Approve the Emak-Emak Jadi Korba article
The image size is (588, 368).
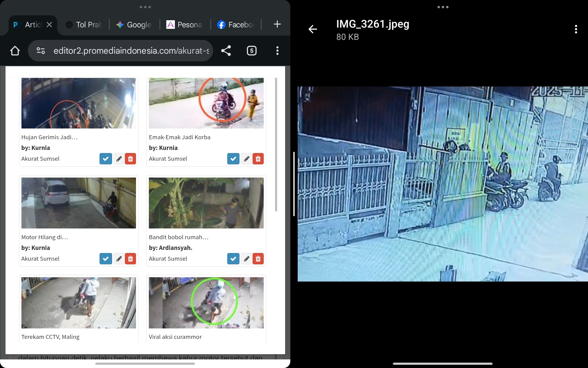click(x=233, y=159)
